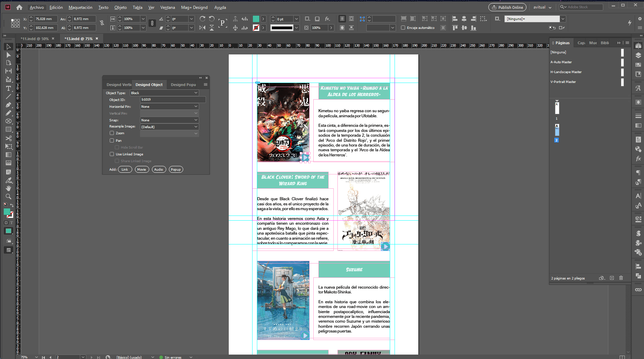This screenshot has width=644, height=359.
Task: Switch to the 11.indd document tab
Action: [x=34, y=39]
